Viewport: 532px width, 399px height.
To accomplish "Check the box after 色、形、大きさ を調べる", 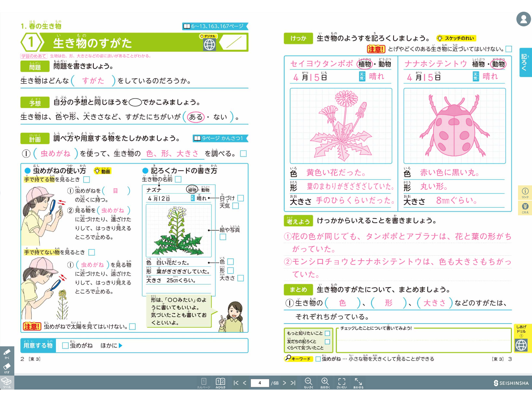I will click(243, 153).
